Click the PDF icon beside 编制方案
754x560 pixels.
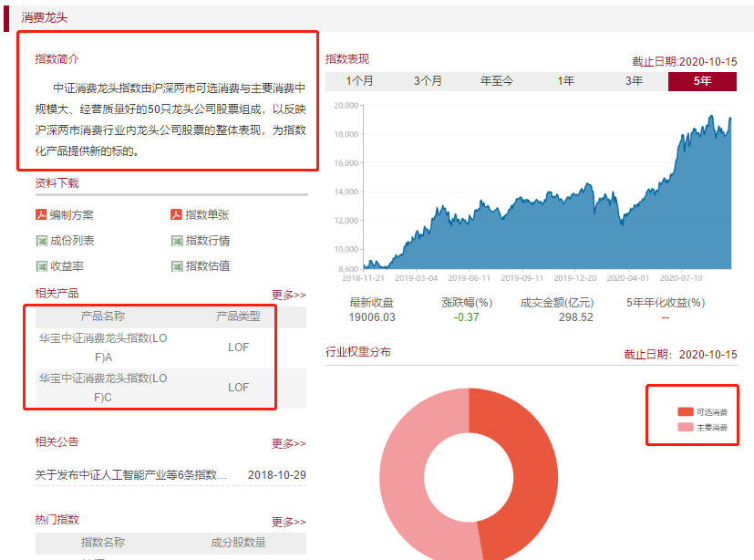(x=41, y=214)
